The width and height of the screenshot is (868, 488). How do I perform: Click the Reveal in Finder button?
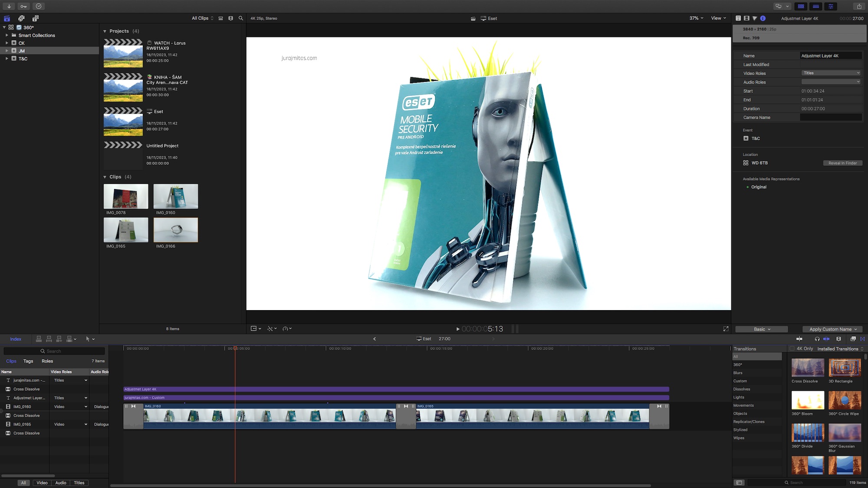842,163
